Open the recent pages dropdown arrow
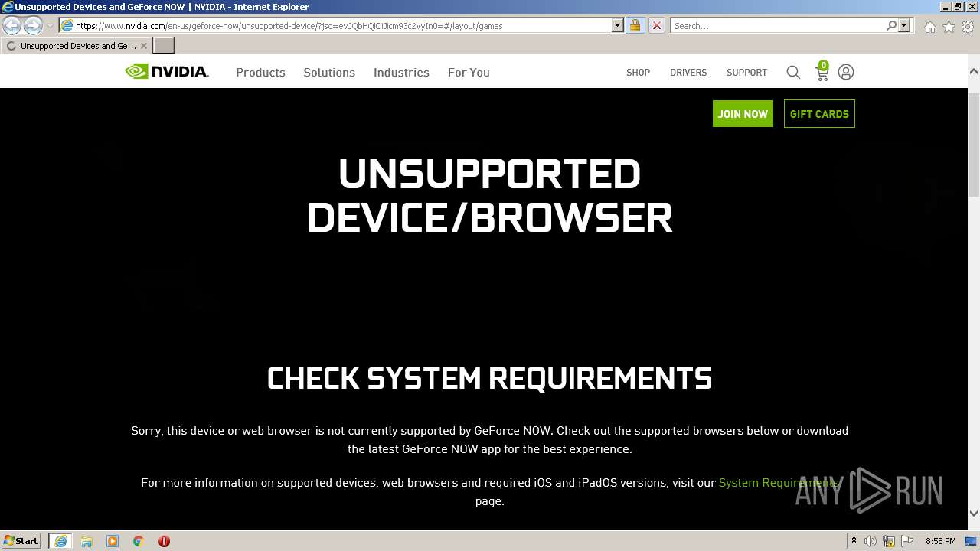This screenshot has width=980, height=551. coord(50,25)
